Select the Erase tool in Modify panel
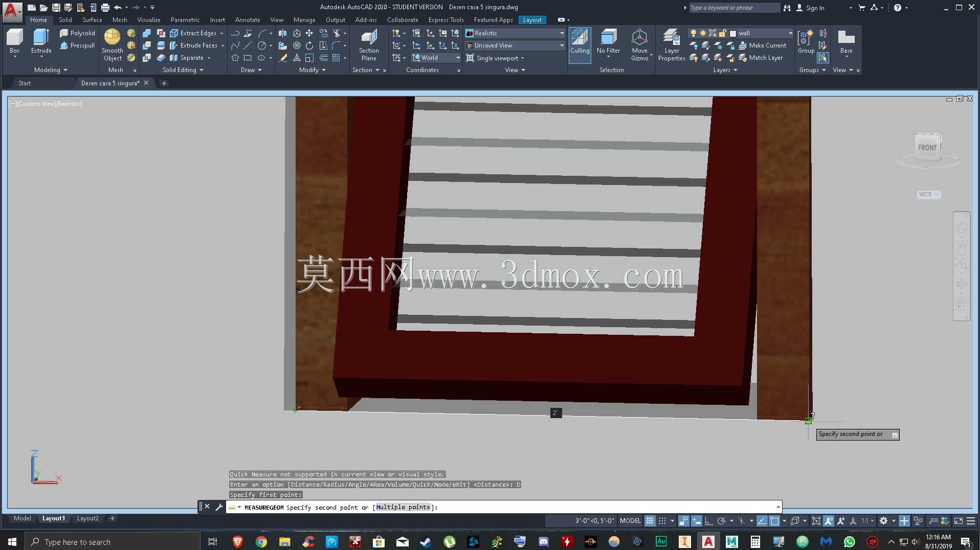This screenshot has width=980, height=550. [x=283, y=58]
